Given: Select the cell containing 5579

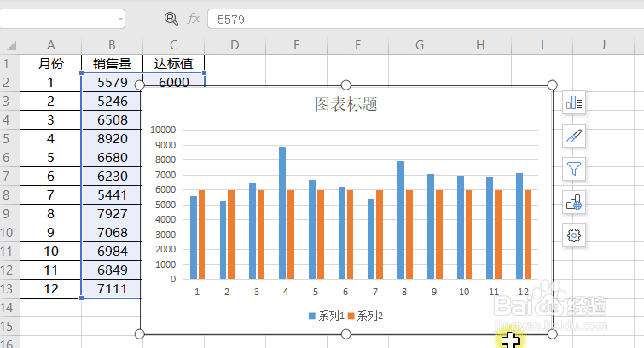Looking at the screenshot, I should tap(112, 83).
